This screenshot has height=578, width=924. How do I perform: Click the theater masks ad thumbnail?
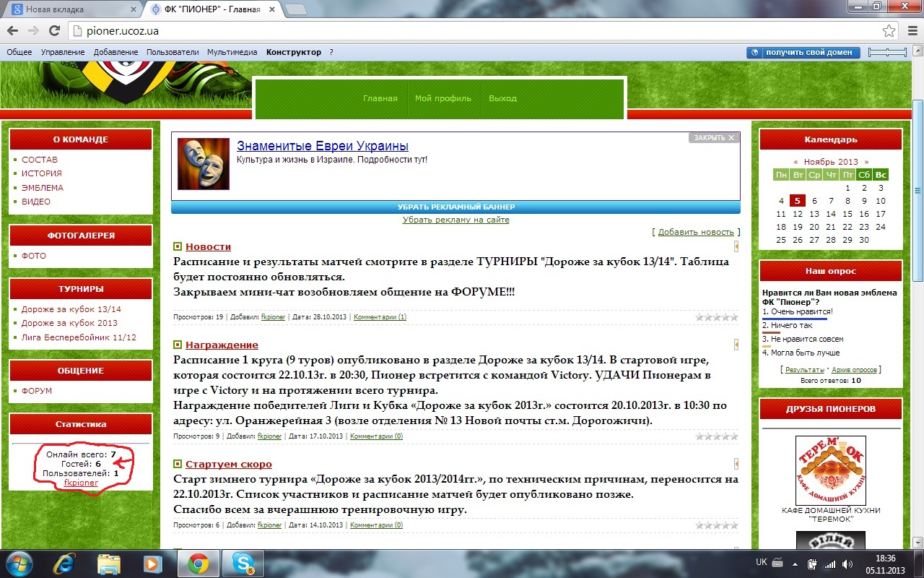204,164
